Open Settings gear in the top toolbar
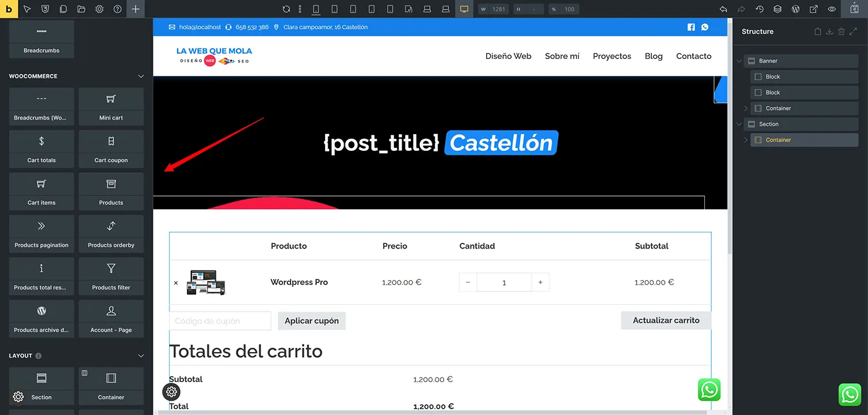 [100, 9]
